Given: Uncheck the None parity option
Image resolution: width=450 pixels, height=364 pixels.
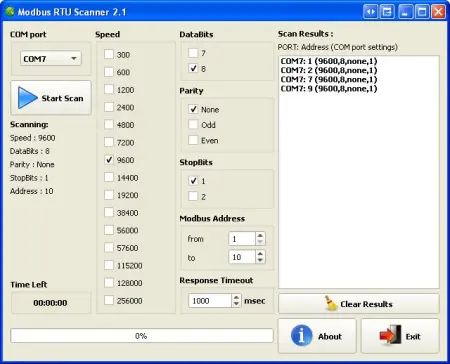Looking at the screenshot, I should 193,109.
